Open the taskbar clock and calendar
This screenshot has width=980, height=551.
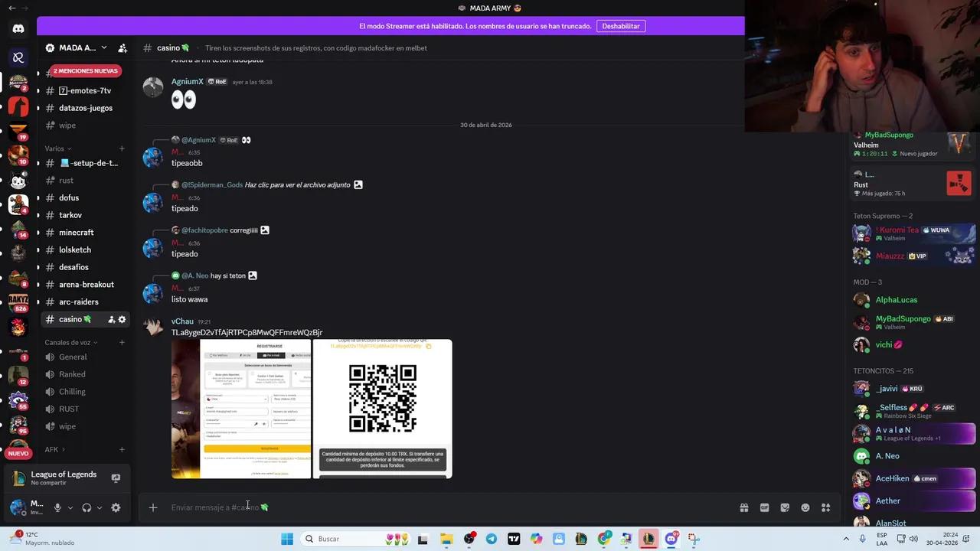[941, 539]
